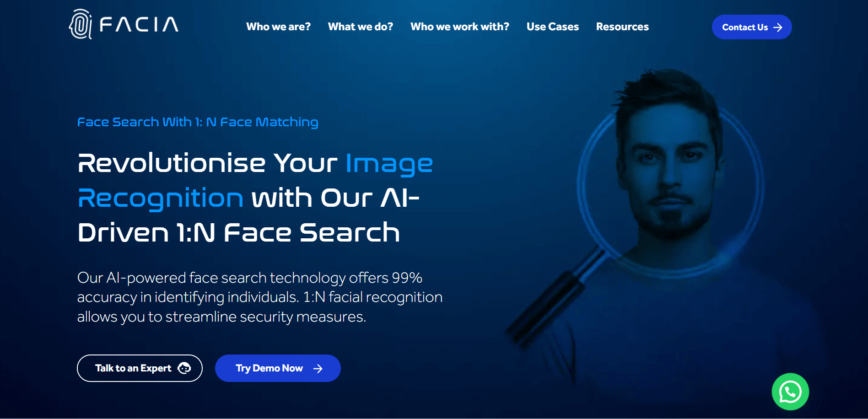Click the Talk to an Expert button
Image resolution: width=868 pixels, height=419 pixels.
tap(140, 368)
